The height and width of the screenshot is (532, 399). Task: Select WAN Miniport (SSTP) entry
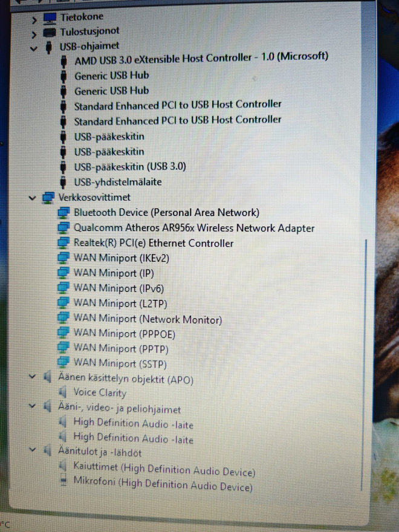(x=120, y=363)
